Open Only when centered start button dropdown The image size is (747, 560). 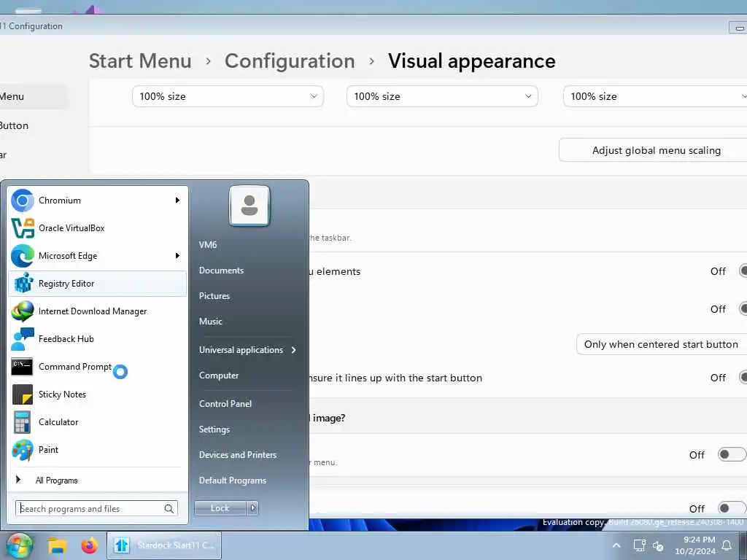(x=662, y=344)
